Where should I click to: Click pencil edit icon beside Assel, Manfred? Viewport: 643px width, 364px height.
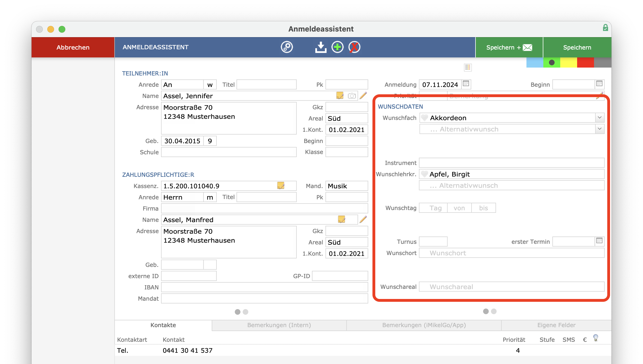click(x=363, y=219)
